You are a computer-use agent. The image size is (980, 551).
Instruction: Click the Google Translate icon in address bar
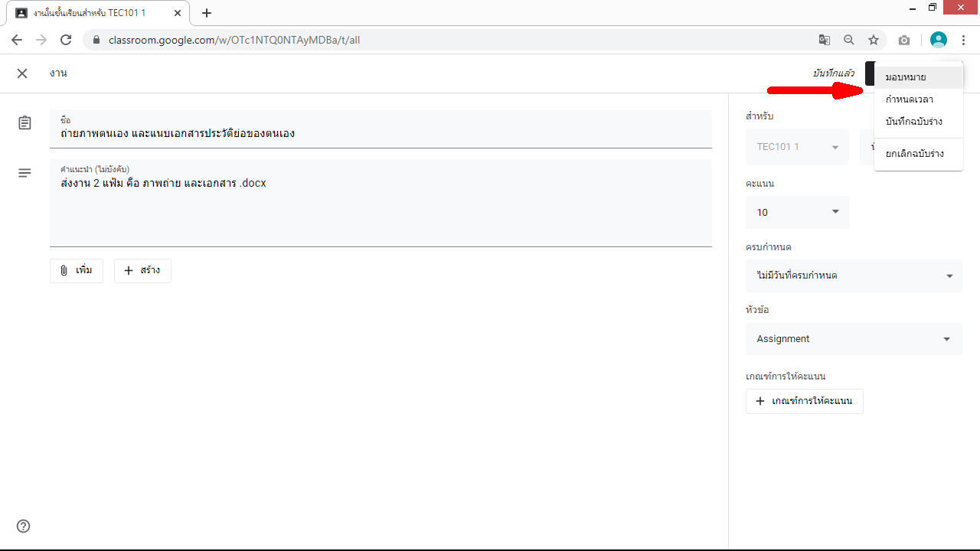click(824, 40)
